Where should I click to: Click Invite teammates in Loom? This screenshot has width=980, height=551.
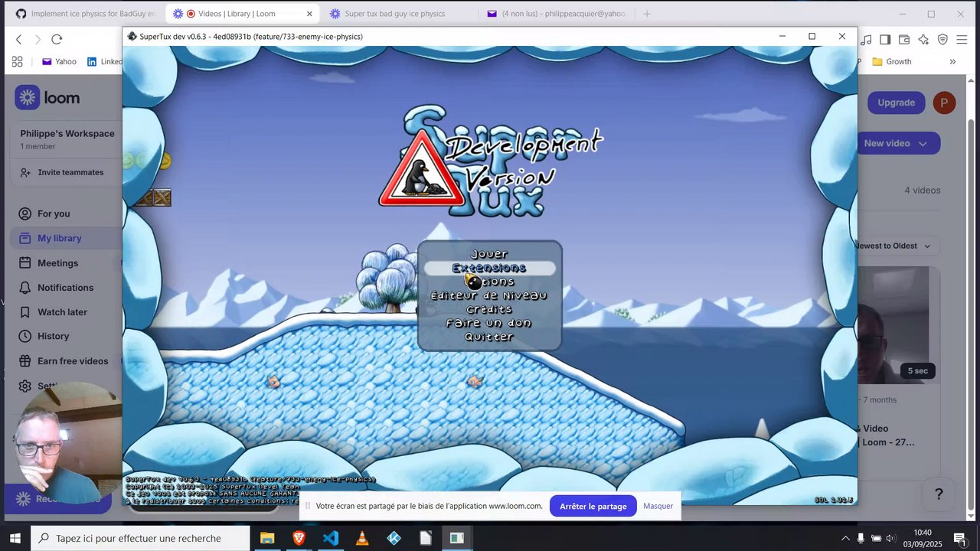(x=63, y=172)
